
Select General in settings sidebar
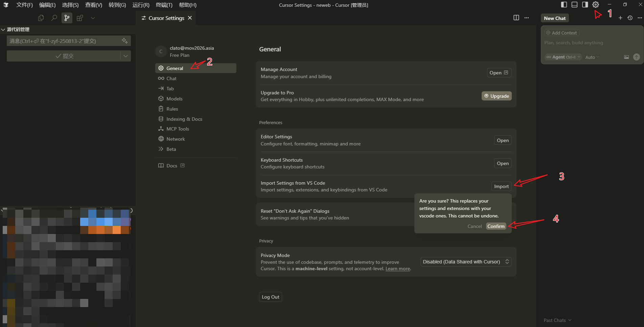(x=195, y=68)
